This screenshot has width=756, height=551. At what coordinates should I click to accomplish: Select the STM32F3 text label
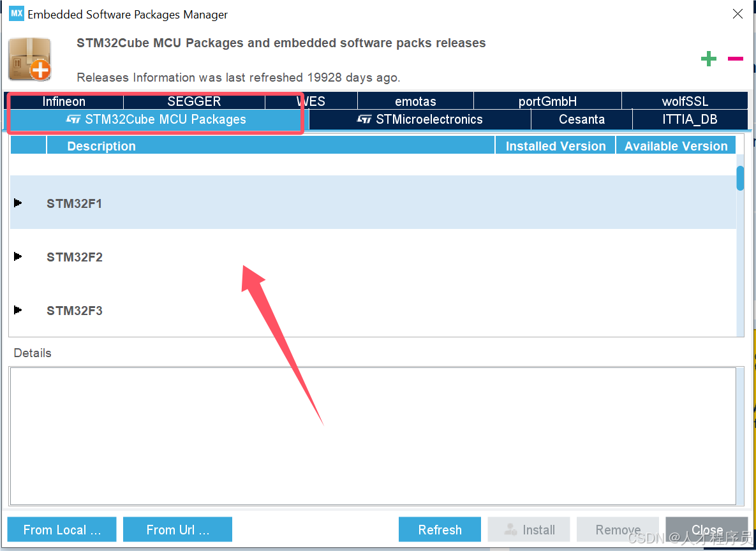coord(74,311)
